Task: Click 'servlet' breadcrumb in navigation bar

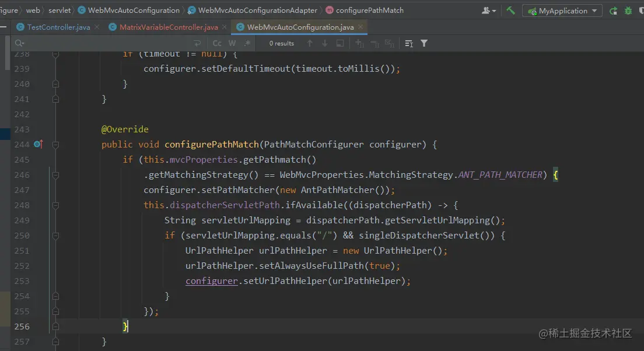Action: click(x=60, y=10)
